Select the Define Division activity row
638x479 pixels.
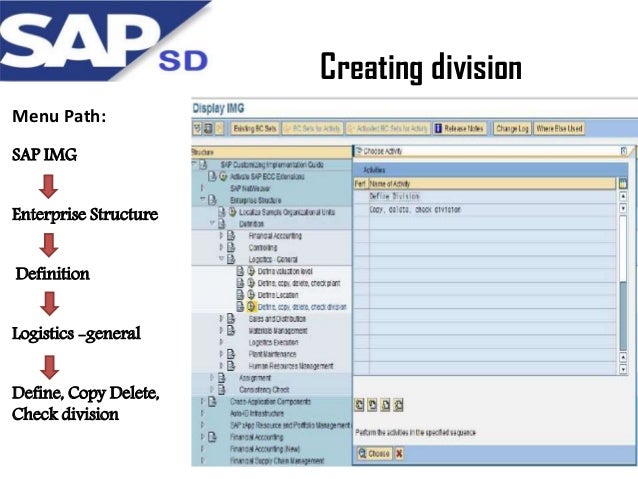(484, 197)
